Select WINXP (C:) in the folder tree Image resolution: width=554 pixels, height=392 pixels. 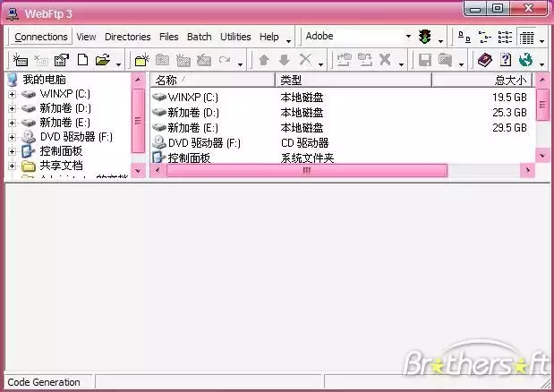[x=65, y=94]
